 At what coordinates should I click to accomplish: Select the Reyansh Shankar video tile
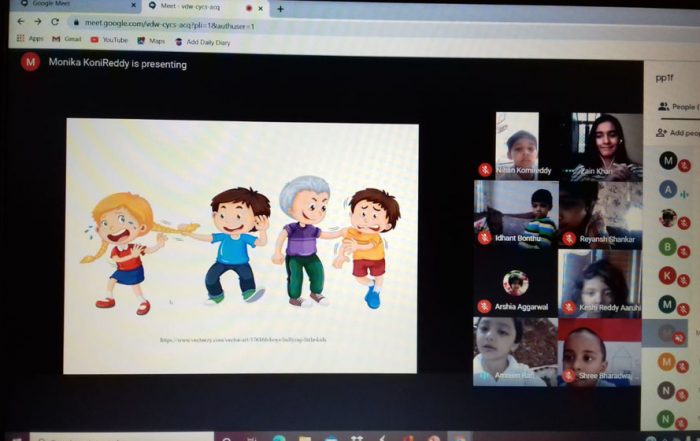601,215
